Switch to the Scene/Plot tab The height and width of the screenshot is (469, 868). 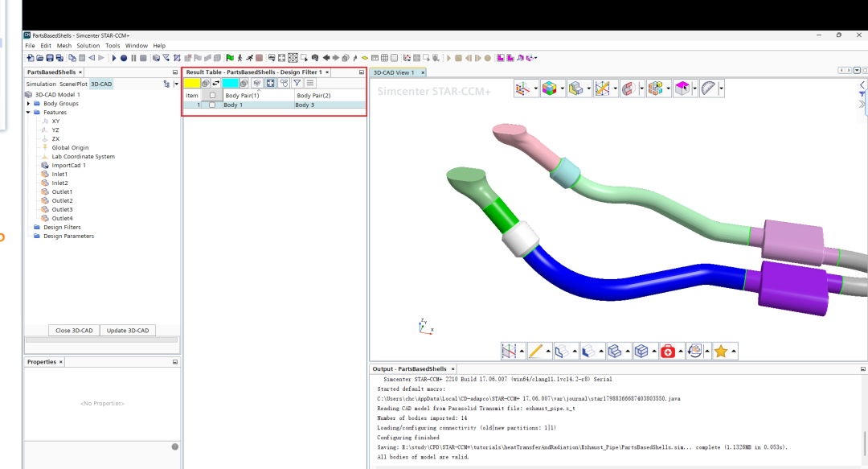pos(73,84)
